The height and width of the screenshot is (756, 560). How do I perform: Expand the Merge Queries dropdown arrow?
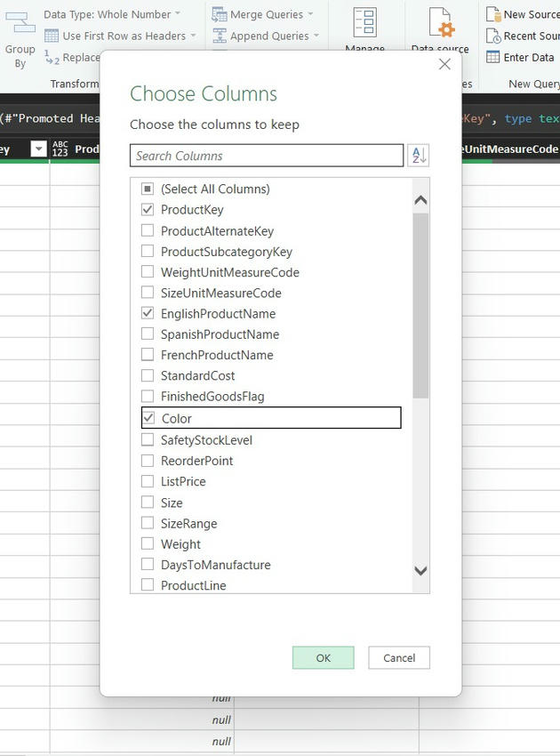pyautogui.click(x=309, y=14)
